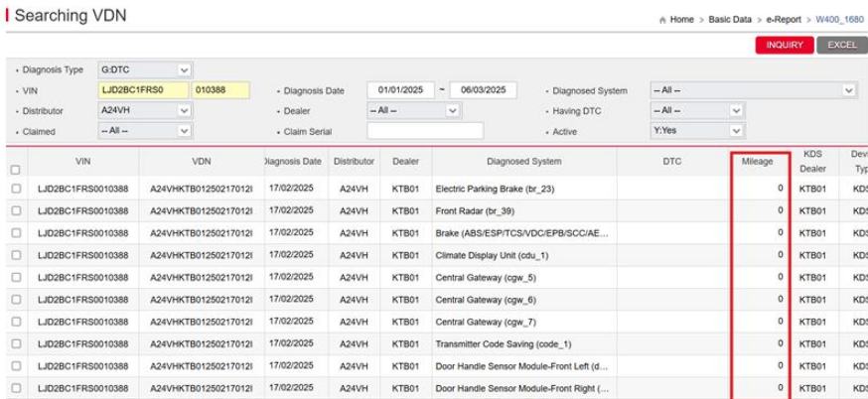Select Central Gateway (cgw_5) cell
The height and width of the screenshot is (399, 868).
[524, 278]
